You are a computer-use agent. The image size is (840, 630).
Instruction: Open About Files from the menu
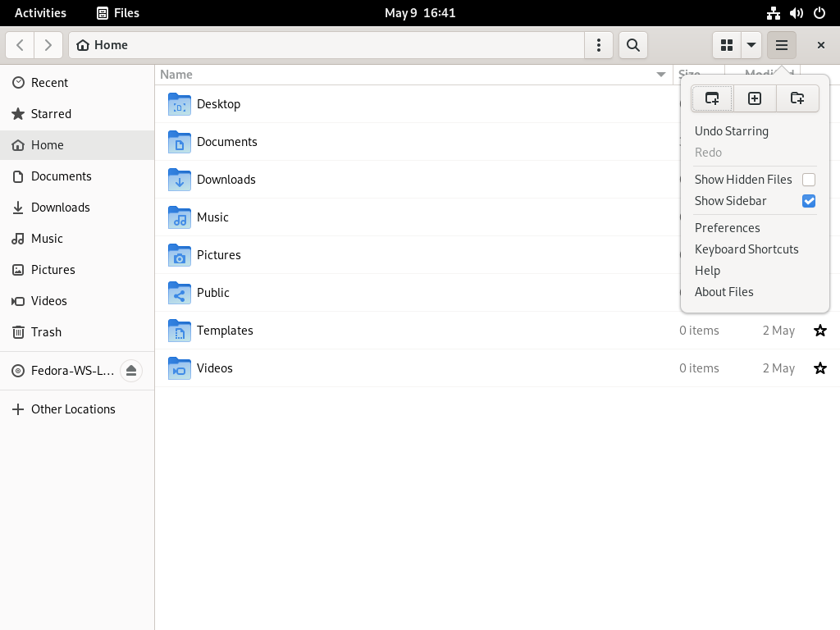[724, 292]
